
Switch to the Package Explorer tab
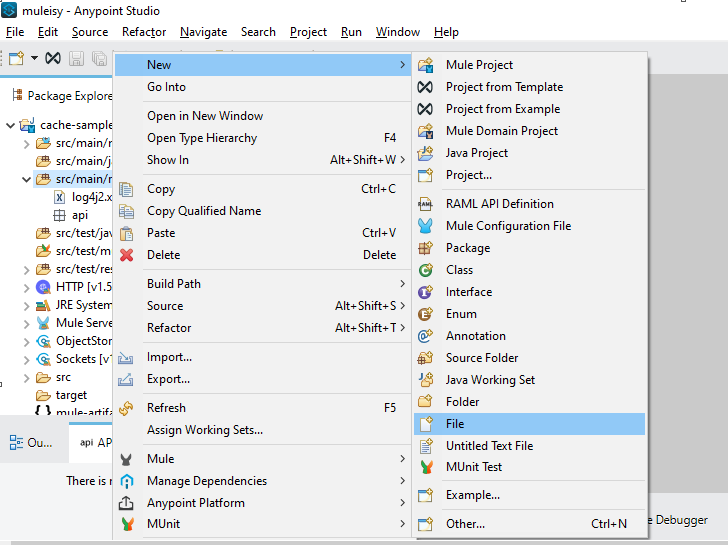(x=62, y=96)
